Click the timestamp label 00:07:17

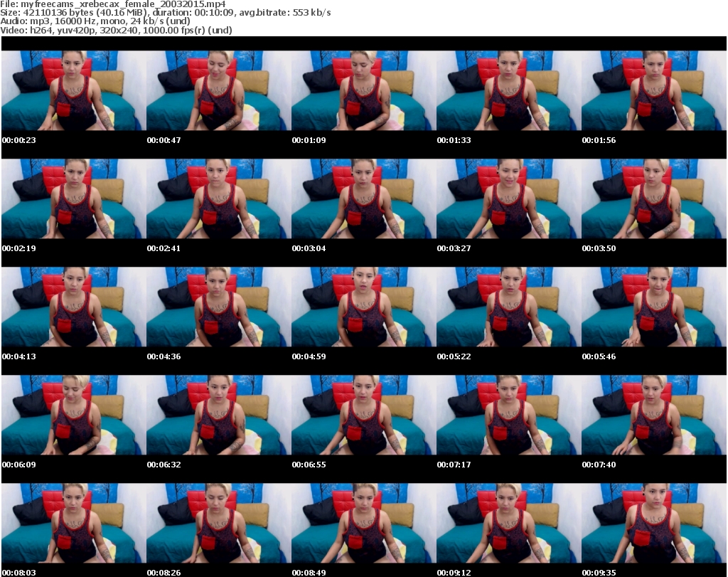pos(454,465)
